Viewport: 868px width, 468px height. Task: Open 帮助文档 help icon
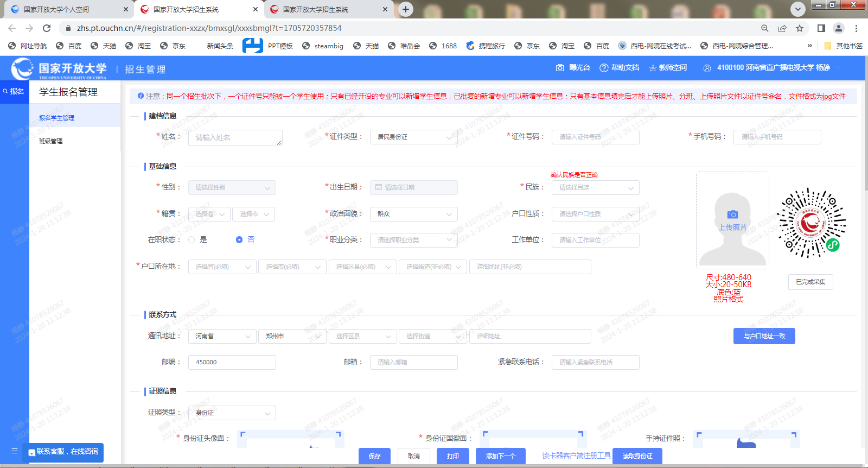(x=604, y=68)
